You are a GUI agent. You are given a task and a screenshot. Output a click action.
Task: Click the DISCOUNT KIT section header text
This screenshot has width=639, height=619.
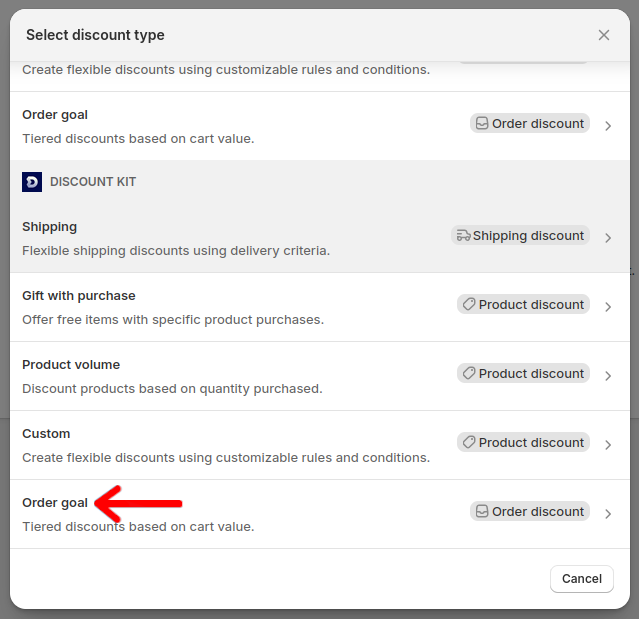pos(93,182)
